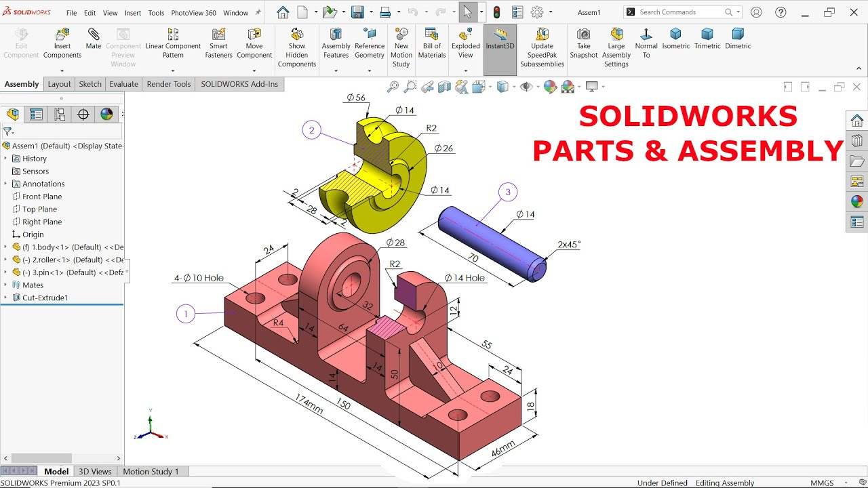Set view to Dimetric
This screenshot has height=488, width=868.
(738, 39)
